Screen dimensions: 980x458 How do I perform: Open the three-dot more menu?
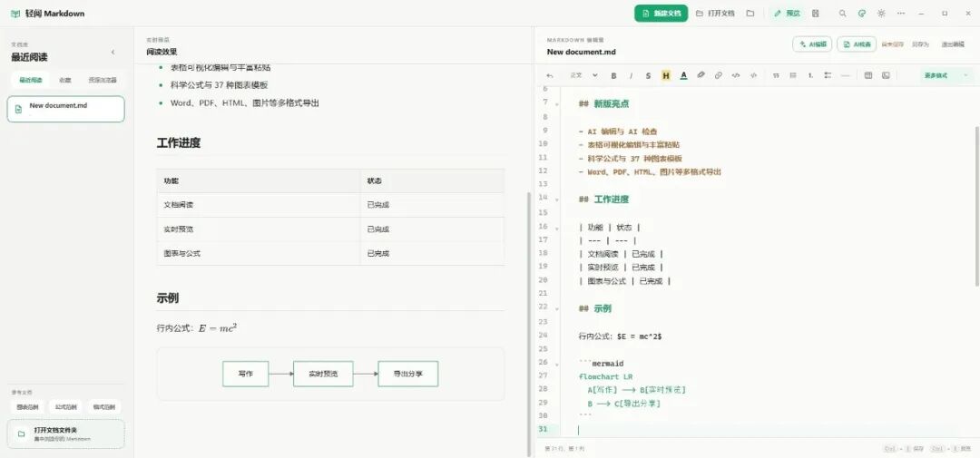coord(901,13)
